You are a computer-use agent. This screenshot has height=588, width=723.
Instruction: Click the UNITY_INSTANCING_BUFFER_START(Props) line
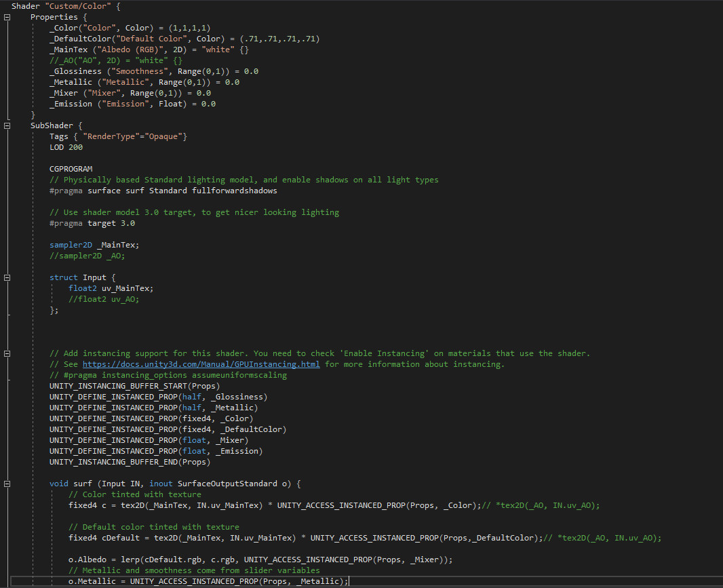click(x=135, y=386)
